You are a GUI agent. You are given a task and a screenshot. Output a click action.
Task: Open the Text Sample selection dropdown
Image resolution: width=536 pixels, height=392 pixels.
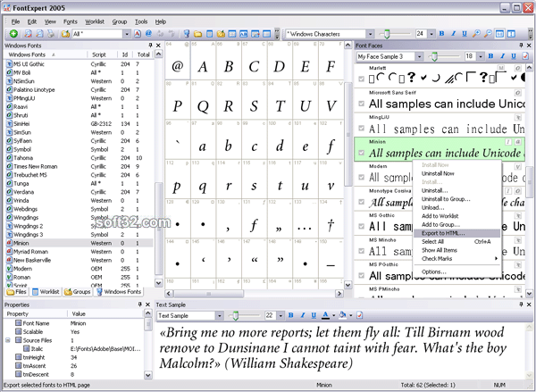[x=220, y=315]
